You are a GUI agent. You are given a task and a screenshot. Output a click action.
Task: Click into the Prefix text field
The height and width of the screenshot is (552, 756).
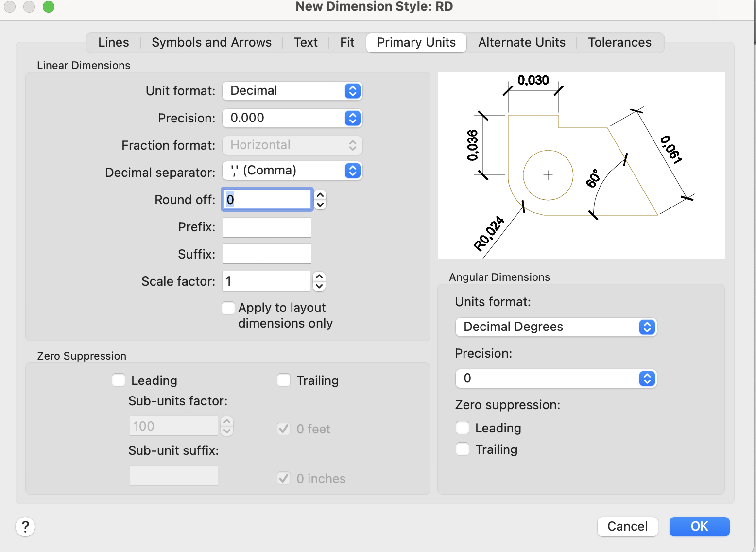pyautogui.click(x=267, y=227)
